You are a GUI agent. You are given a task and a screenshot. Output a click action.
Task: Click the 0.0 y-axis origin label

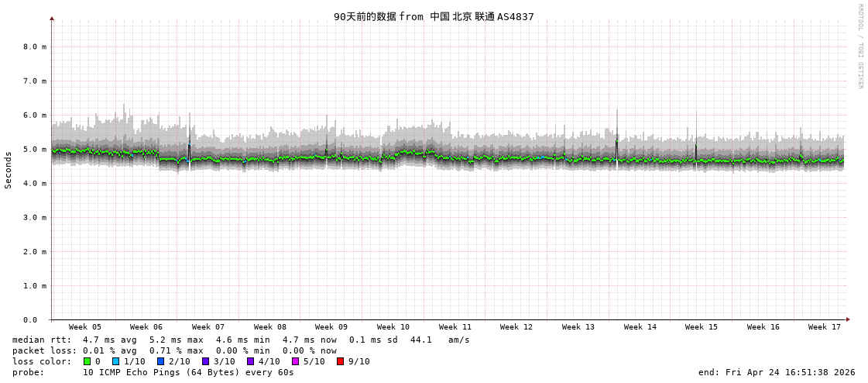[x=30, y=319]
